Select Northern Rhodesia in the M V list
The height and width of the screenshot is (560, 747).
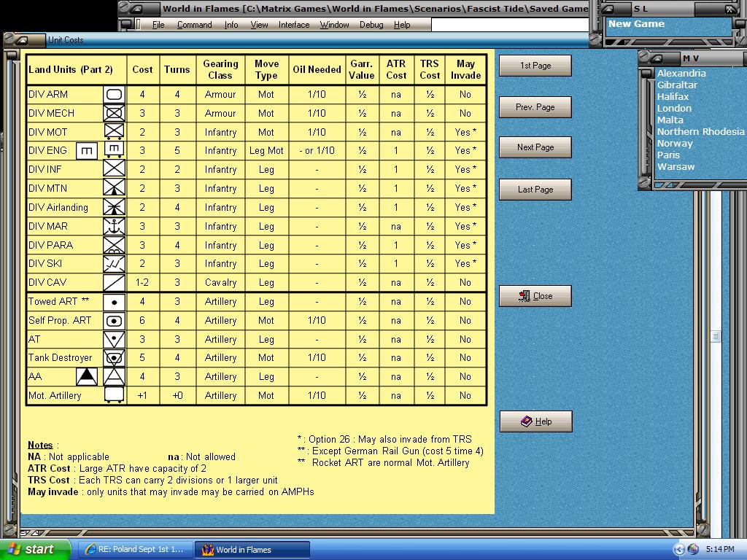[x=700, y=132]
